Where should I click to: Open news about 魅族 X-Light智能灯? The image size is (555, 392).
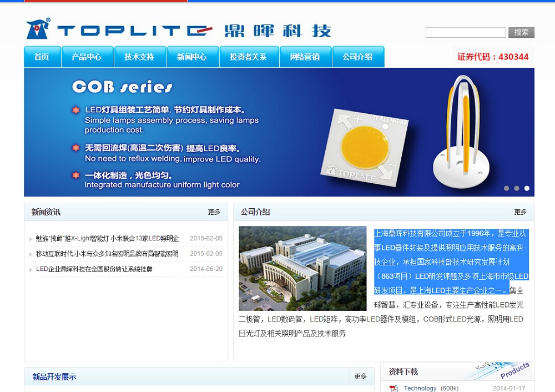click(107, 238)
